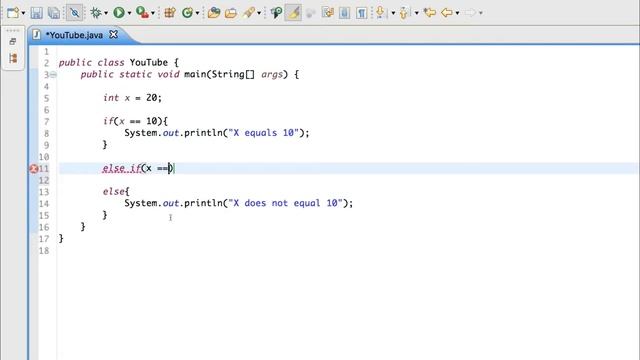Open the Search dropdown arrow
Screen dimensions: 640x360
[x=259, y=13]
